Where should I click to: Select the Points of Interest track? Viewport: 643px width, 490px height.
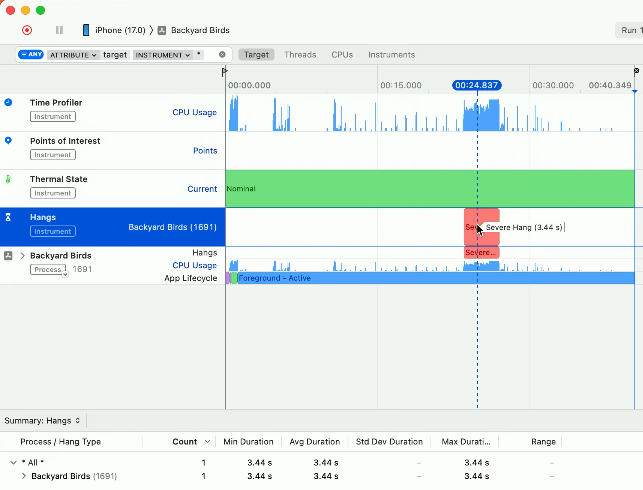(112, 150)
